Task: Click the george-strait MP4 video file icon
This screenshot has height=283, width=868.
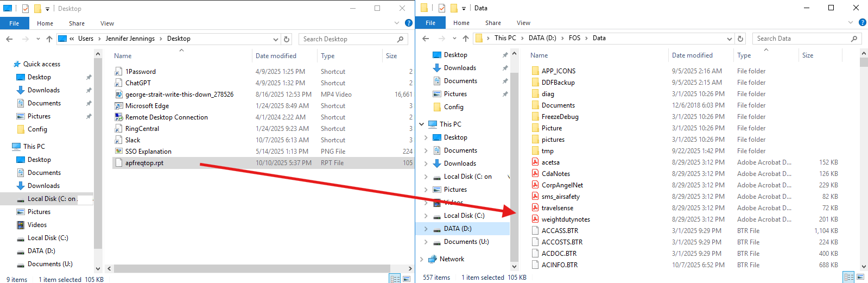Action: [118, 95]
